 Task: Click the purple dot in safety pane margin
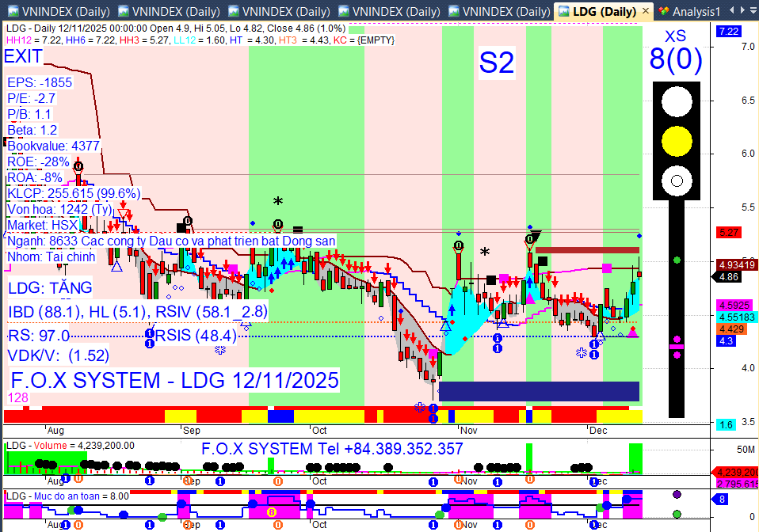(x=677, y=494)
